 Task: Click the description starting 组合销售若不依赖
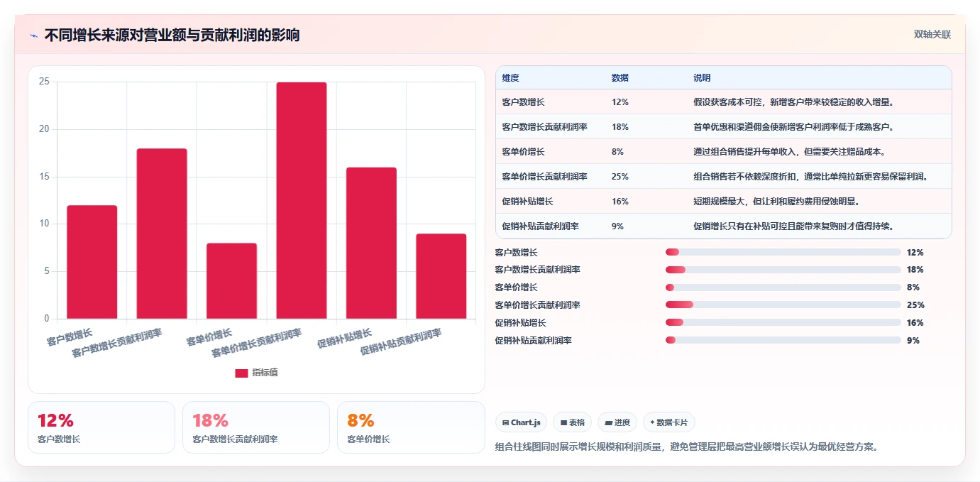810,177
